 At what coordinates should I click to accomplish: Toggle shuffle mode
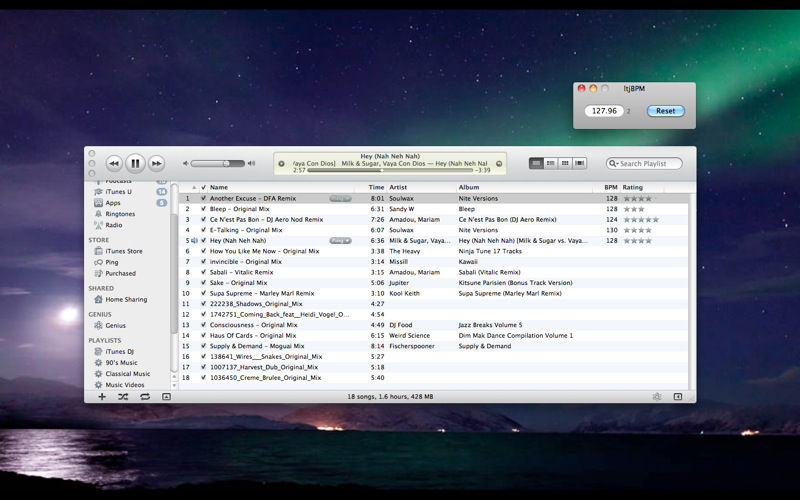point(123,396)
